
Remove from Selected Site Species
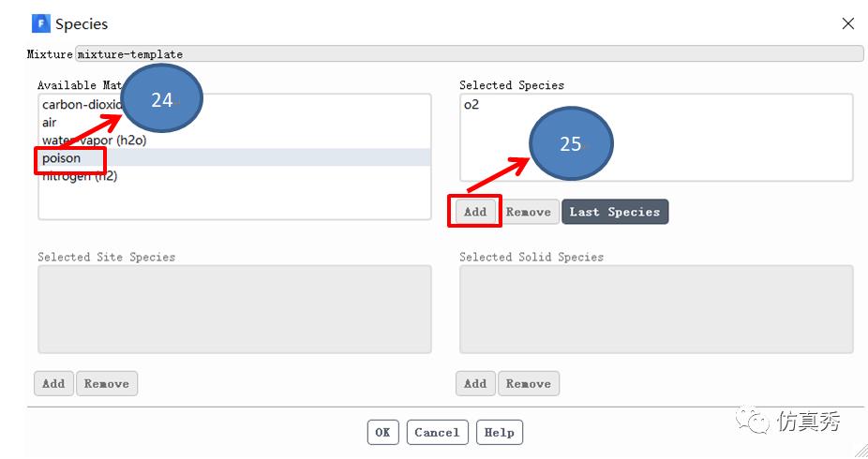[x=106, y=383]
